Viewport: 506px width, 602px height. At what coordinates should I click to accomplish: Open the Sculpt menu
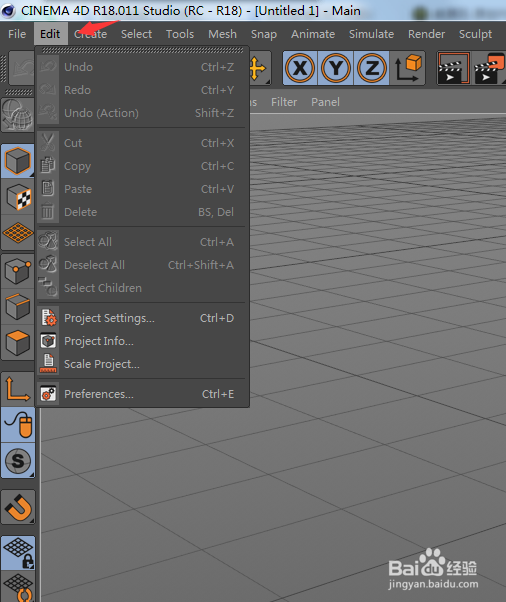coord(475,34)
